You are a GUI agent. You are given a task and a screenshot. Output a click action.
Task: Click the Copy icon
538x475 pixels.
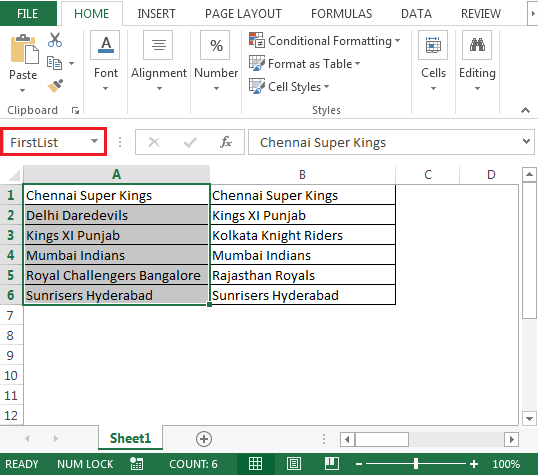tap(54, 63)
